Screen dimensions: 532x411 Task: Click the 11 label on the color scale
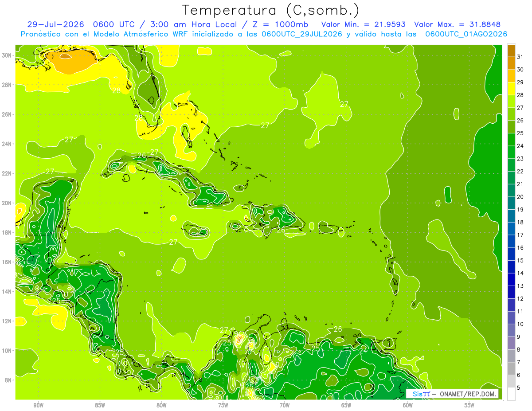[520, 311]
